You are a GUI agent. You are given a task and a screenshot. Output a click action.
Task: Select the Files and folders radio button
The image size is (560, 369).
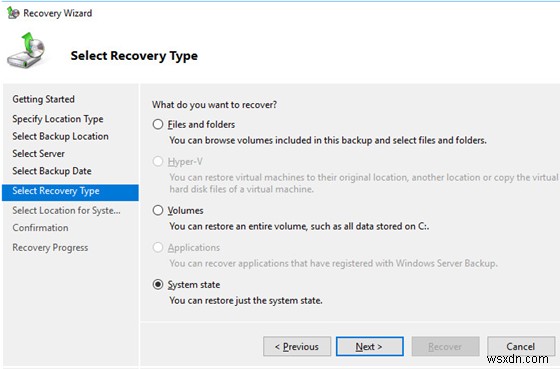pos(158,124)
